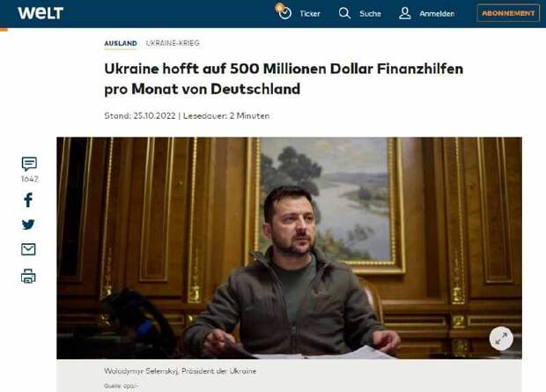Click the Anmelden login link
The width and height of the screenshot is (546, 392).
coord(437,13)
